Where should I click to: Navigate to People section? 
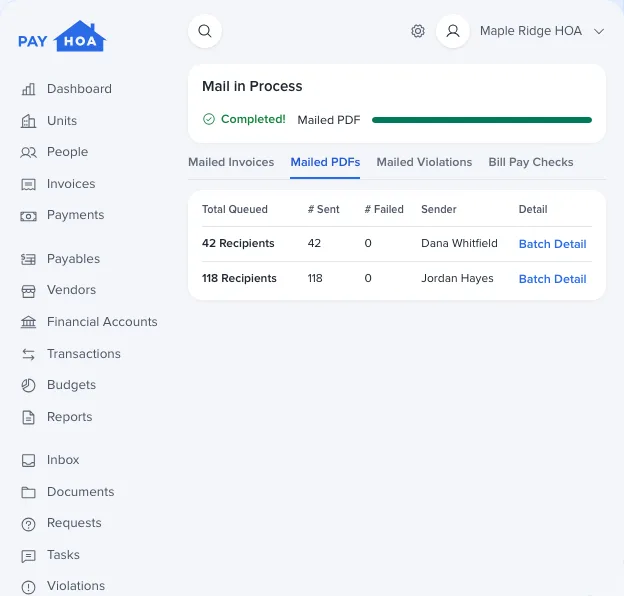(x=67, y=152)
